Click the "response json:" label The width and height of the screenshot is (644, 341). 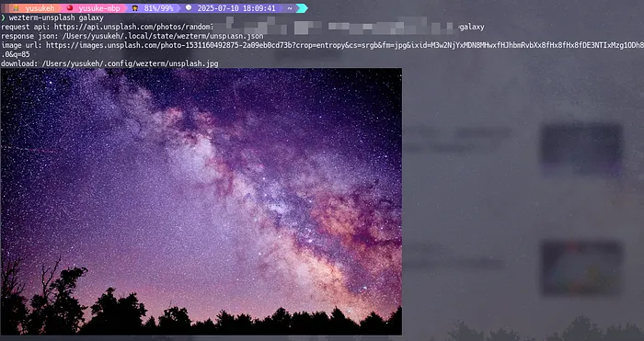pyautogui.click(x=29, y=36)
